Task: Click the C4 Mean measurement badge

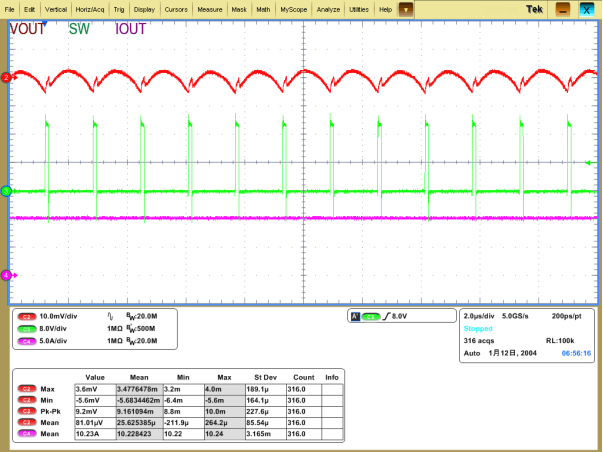Action: [27, 432]
